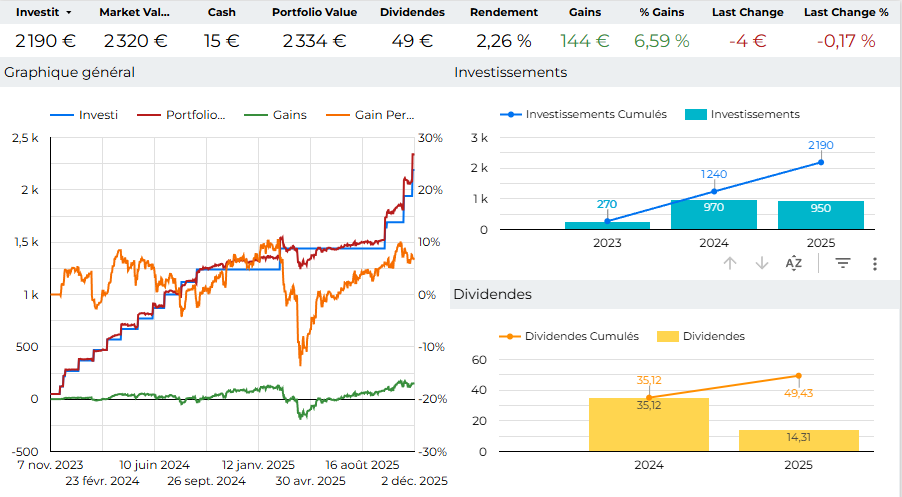Select the % Gains column header
The width and height of the screenshot is (902, 497).
(x=661, y=13)
